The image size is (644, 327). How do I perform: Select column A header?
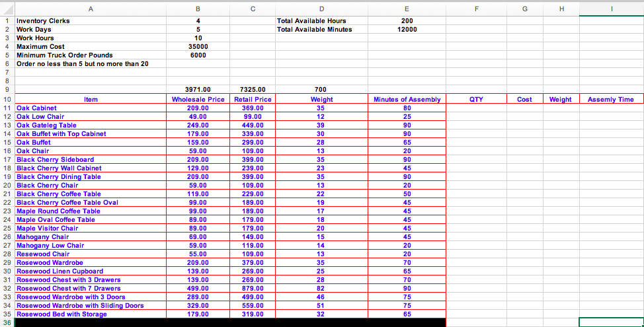tap(91, 9)
